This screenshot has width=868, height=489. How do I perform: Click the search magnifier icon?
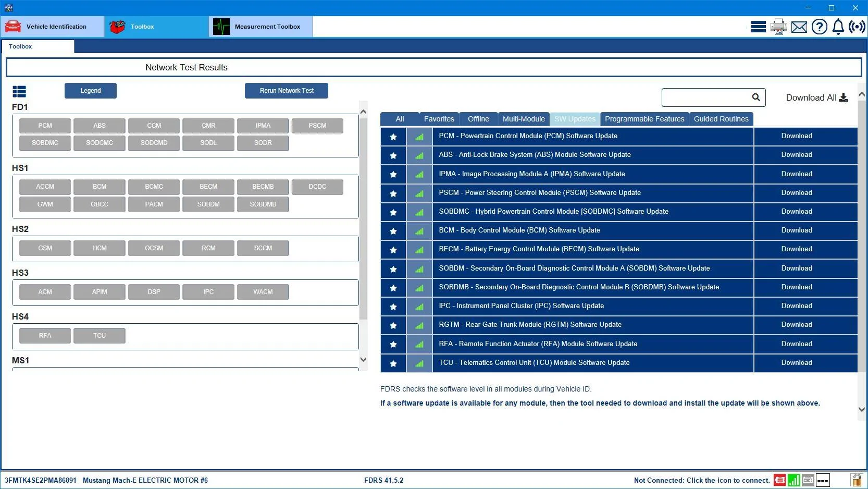[x=756, y=97]
